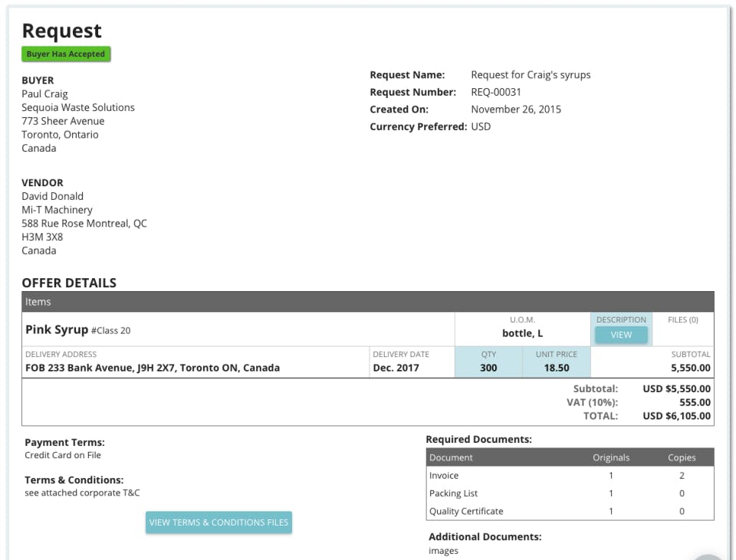
Task: Select the Files (0) column header
Action: (x=683, y=320)
